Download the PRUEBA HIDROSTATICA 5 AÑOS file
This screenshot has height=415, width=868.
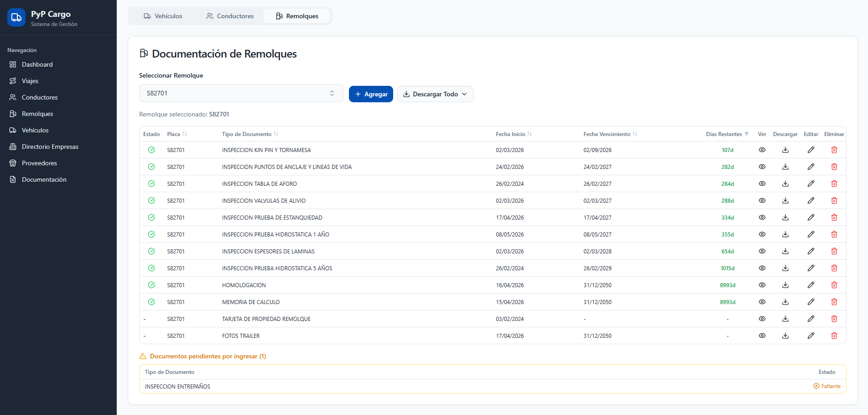tap(785, 268)
